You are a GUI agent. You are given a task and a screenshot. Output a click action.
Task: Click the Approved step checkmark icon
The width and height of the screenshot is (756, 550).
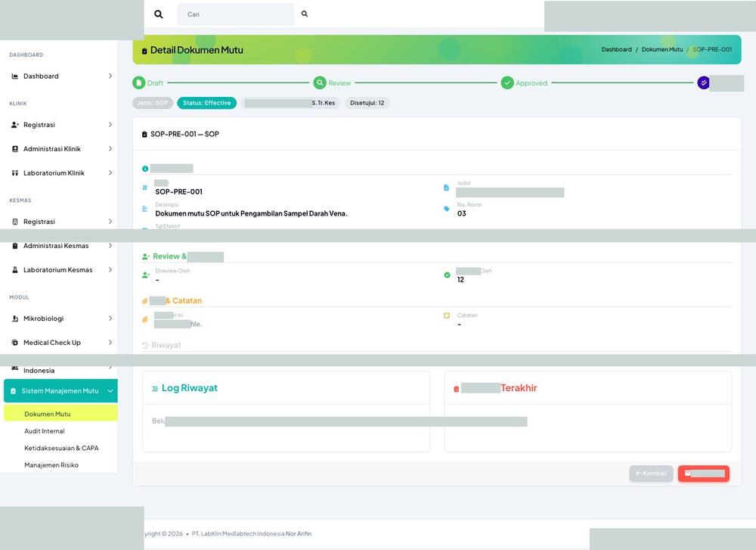coord(507,83)
